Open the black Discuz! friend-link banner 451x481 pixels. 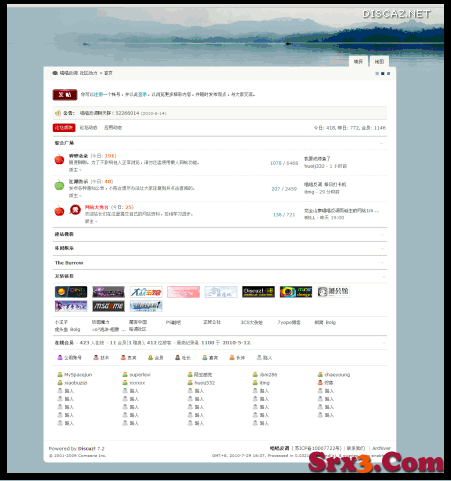click(x=258, y=292)
